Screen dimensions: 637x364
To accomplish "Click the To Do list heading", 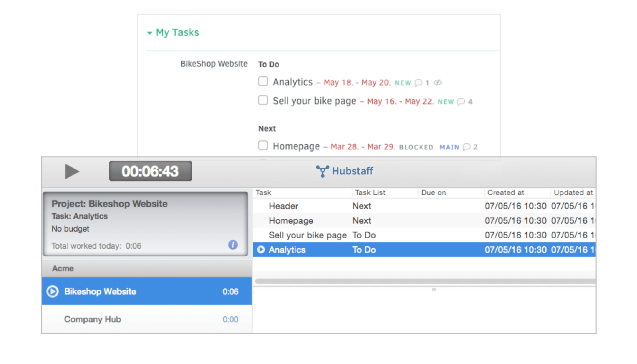I will click(269, 64).
